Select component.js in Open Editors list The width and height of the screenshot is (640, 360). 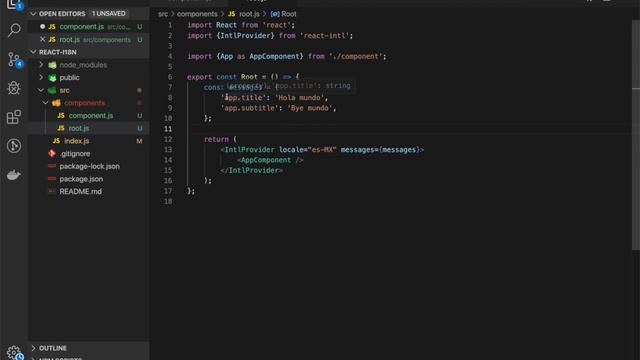(82, 27)
